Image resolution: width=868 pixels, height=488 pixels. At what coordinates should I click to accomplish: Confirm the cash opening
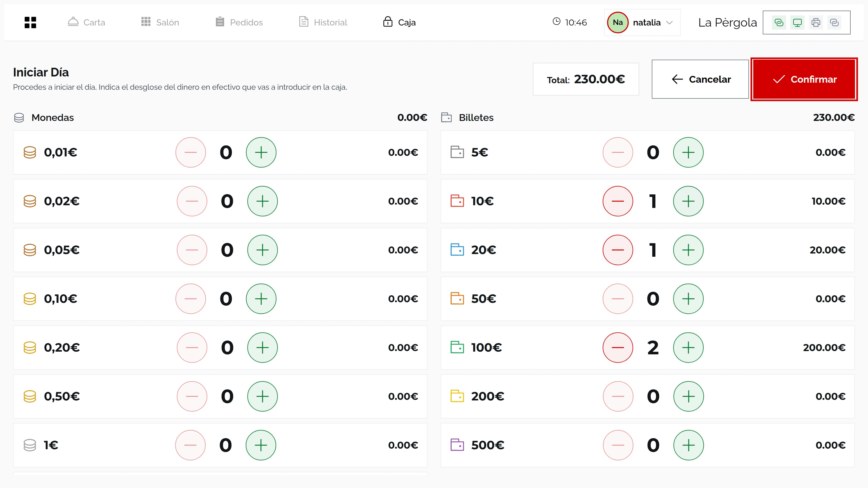point(804,79)
